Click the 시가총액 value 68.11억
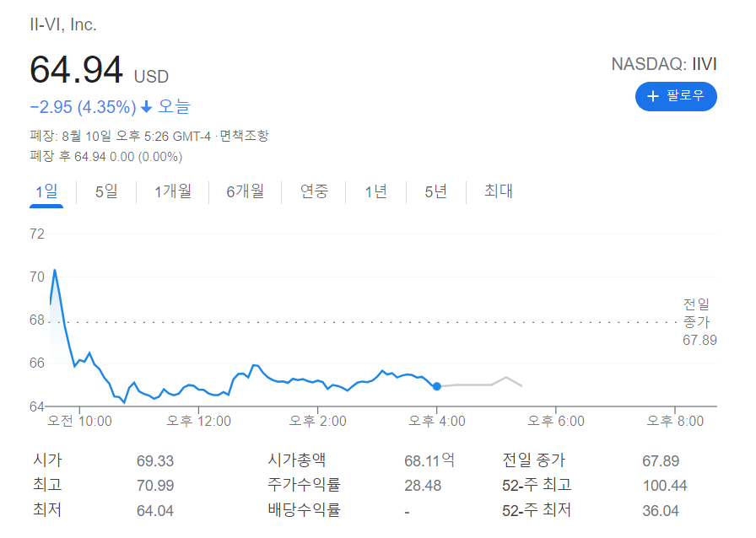 coord(429,460)
